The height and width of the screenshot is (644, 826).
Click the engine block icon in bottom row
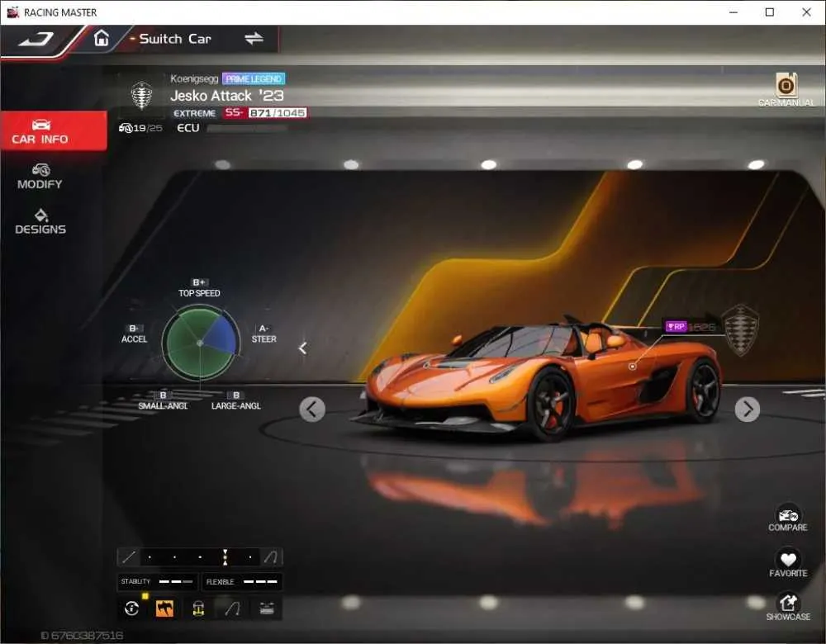267,608
